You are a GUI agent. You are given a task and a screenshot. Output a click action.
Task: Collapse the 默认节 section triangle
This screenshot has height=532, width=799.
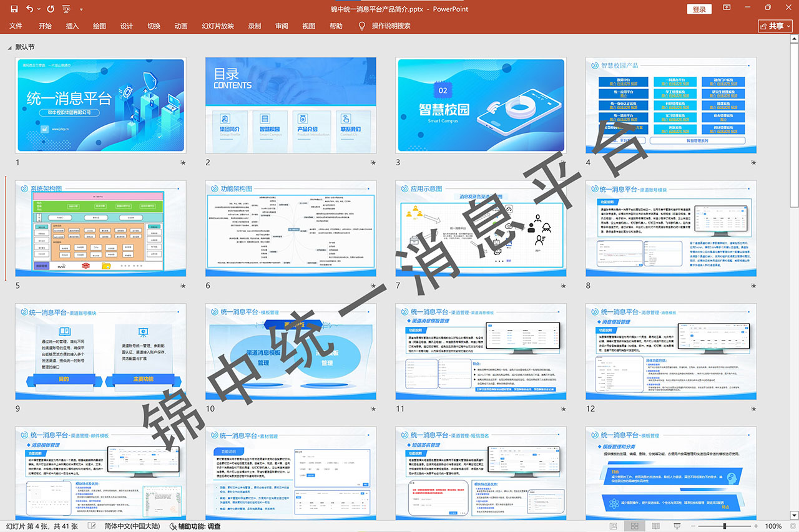pos(9,47)
